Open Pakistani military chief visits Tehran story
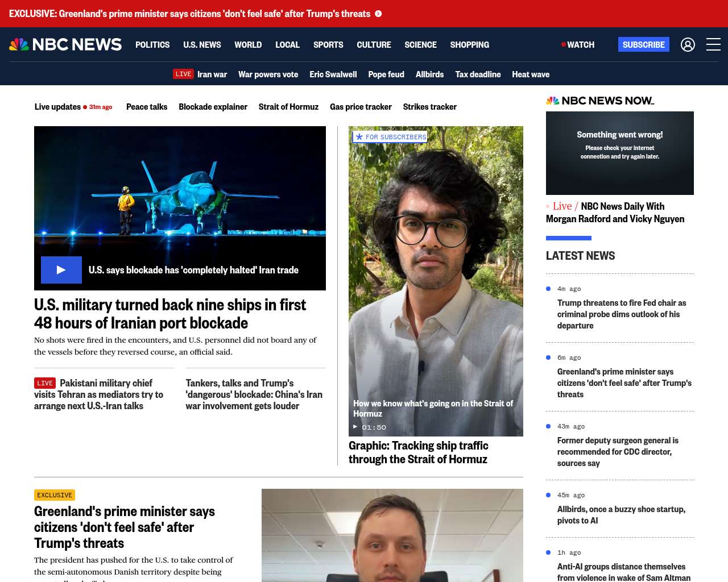Screen dimensions: 728x582 click(x=98, y=394)
